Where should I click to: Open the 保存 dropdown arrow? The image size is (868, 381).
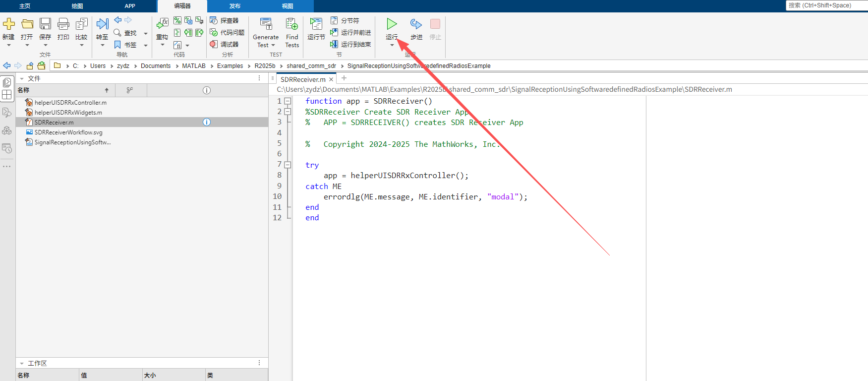(45, 45)
